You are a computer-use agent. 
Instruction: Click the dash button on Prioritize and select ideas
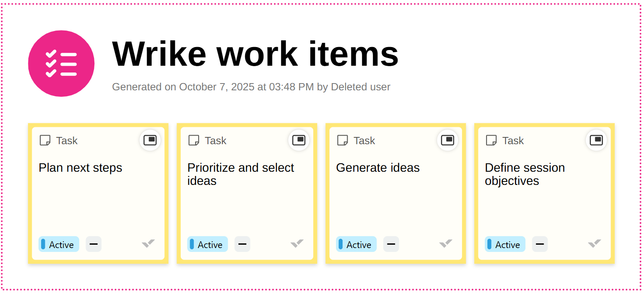tap(243, 244)
